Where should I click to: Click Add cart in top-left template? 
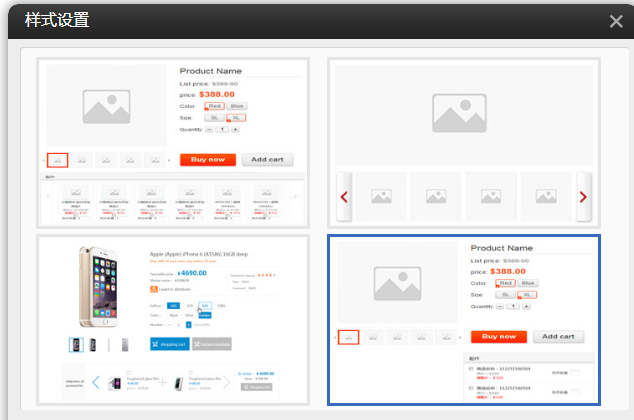pos(267,160)
